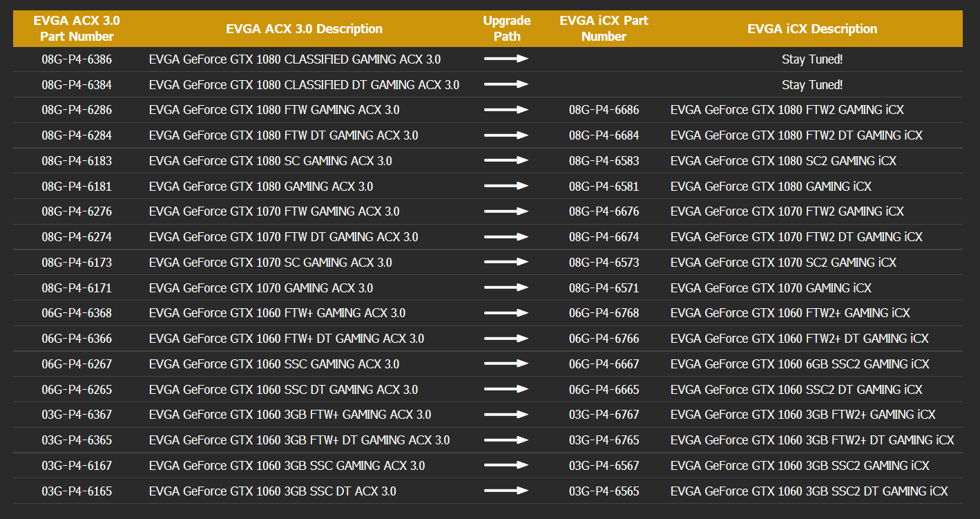Select ACX part number 03G-P4-6367

[77, 415]
